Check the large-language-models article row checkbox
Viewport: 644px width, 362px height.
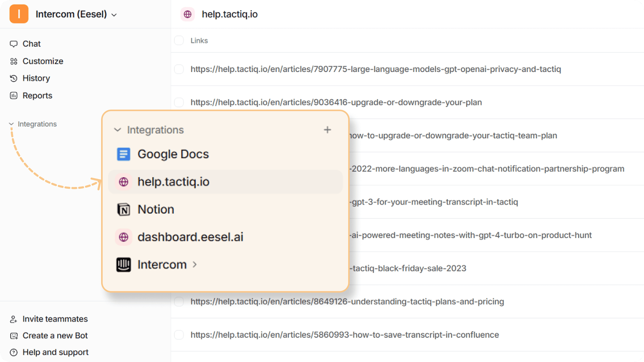point(179,69)
